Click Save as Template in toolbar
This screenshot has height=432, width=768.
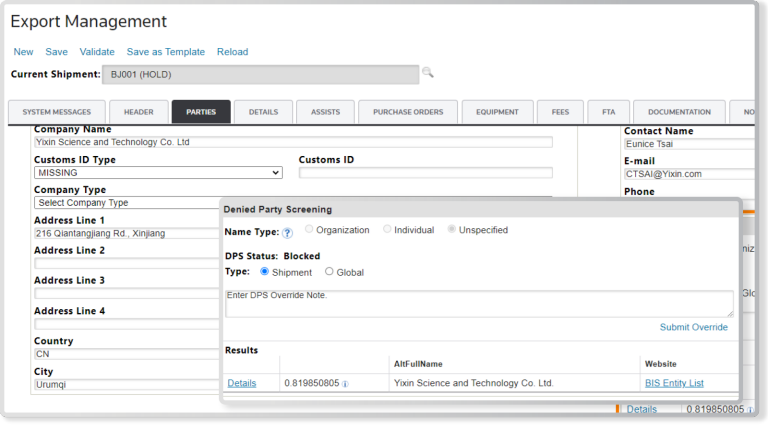pyautogui.click(x=165, y=52)
